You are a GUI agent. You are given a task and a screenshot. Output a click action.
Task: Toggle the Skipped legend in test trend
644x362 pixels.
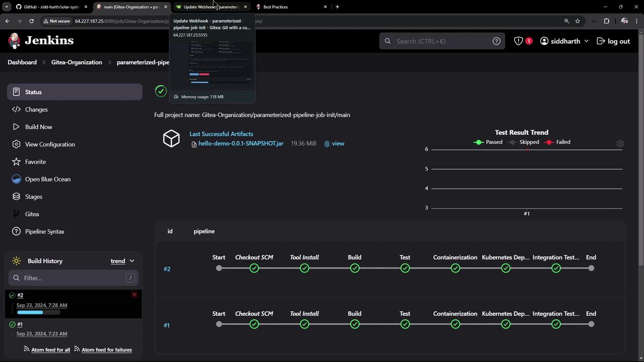point(523,142)
